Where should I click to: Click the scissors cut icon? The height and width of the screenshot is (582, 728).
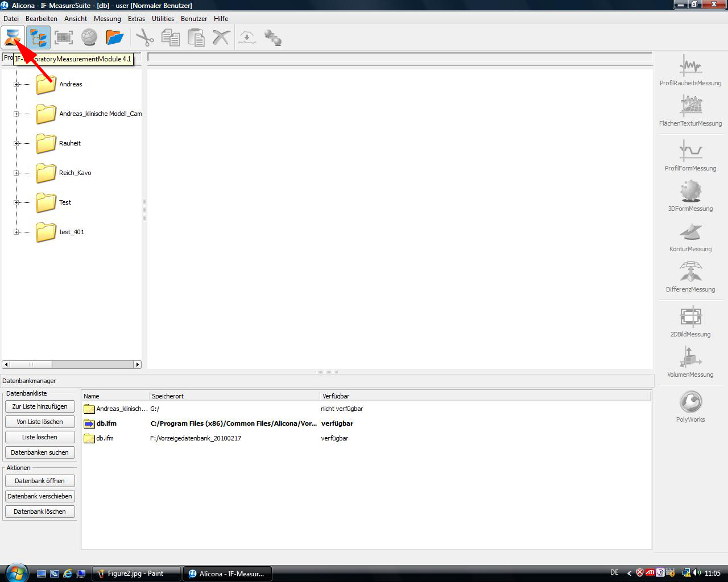click(145, 38)
